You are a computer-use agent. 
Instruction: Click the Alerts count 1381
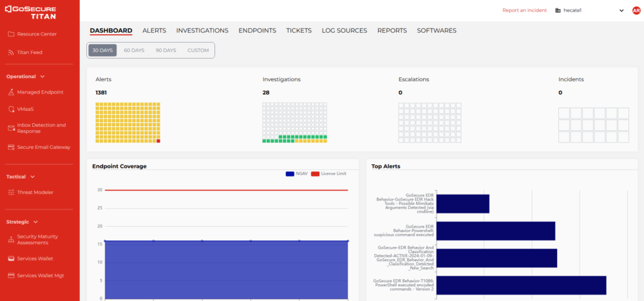(101, 93)
